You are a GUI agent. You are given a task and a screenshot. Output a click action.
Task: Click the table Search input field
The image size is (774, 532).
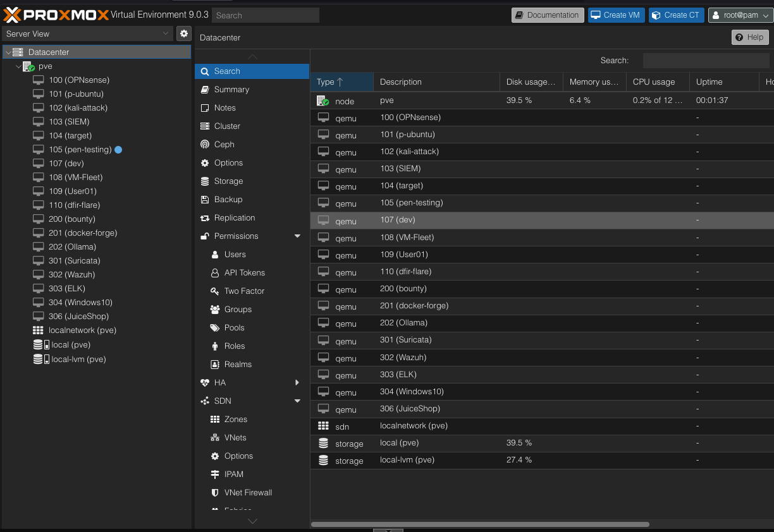click(708, 61)
